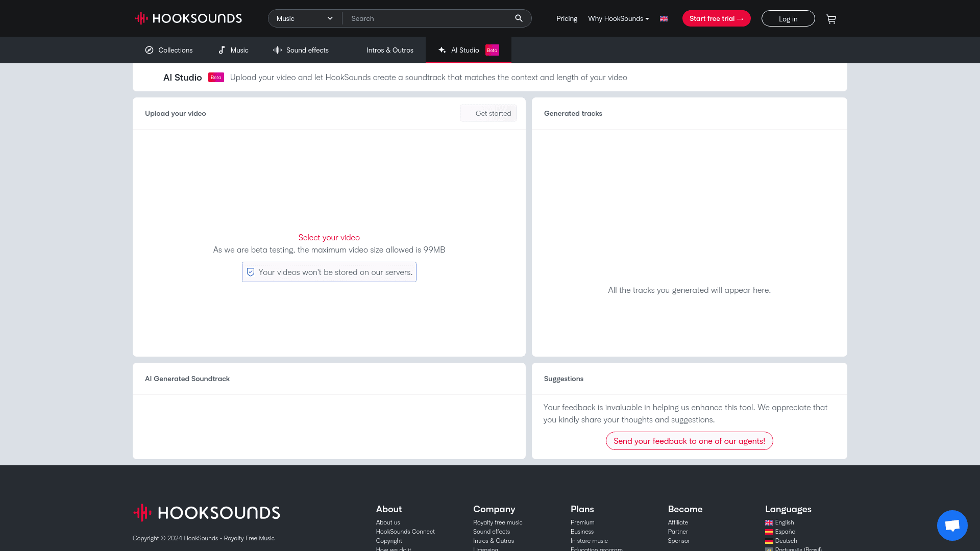Open the shopping cart icon
The height and width of the screenshot is (551, 980).
pos(831,18)
